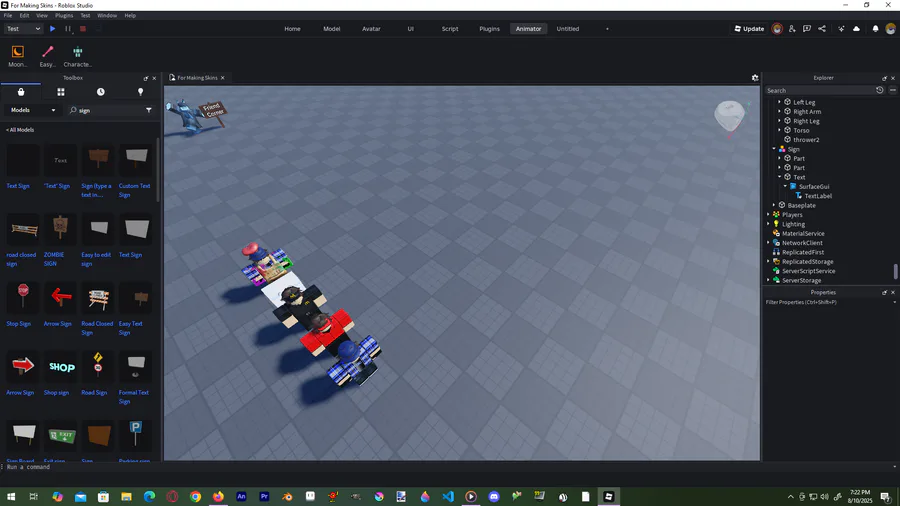Open Discord from the taskbar
This screenshot has width=900, height=506.
pos(494,497)
